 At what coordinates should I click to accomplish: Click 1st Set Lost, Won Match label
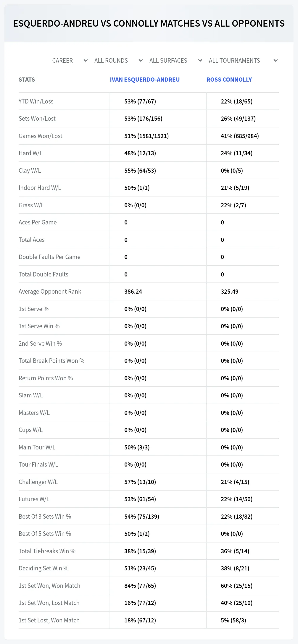(x=49, y=620)
